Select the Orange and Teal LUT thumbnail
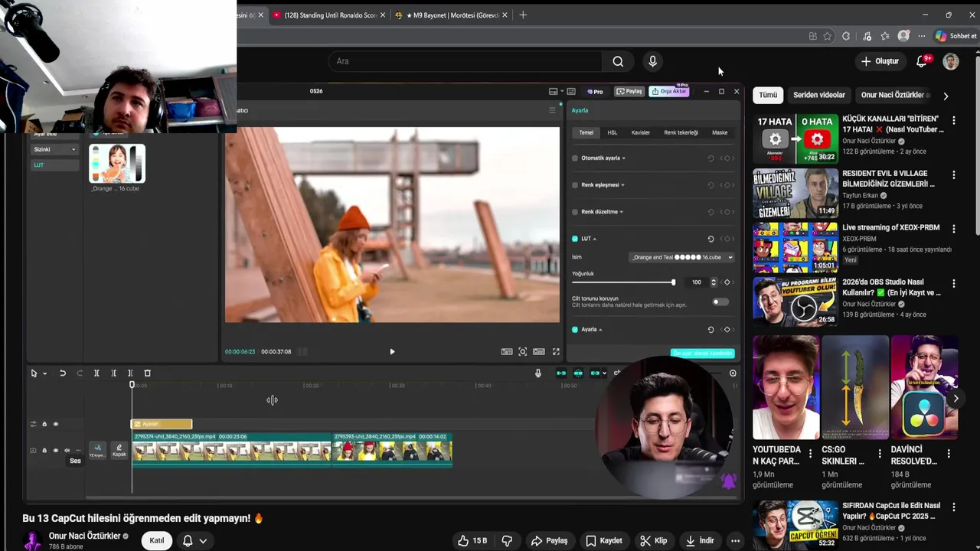 pos(117,163)
